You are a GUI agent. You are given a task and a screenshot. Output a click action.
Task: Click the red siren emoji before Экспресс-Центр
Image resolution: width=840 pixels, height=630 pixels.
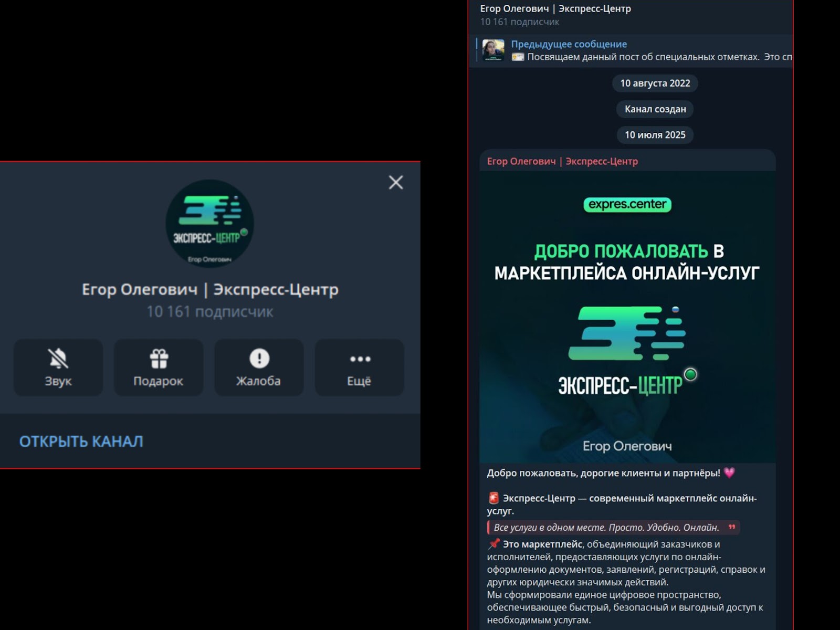click(x=493, y=498)
